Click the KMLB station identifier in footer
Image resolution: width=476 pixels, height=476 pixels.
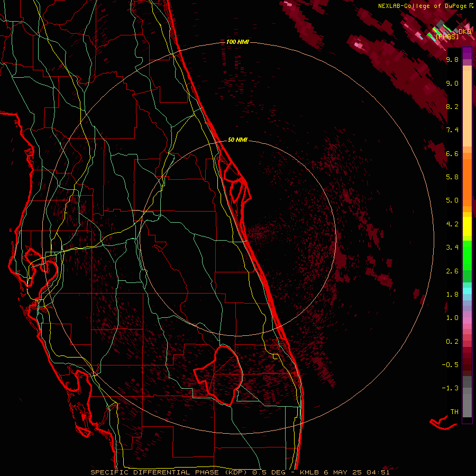coord(309,472)
